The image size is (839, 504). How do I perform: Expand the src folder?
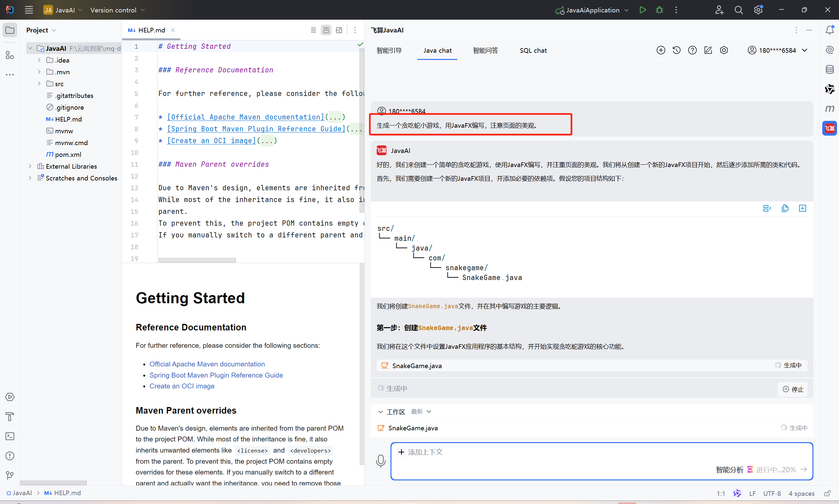39,84
